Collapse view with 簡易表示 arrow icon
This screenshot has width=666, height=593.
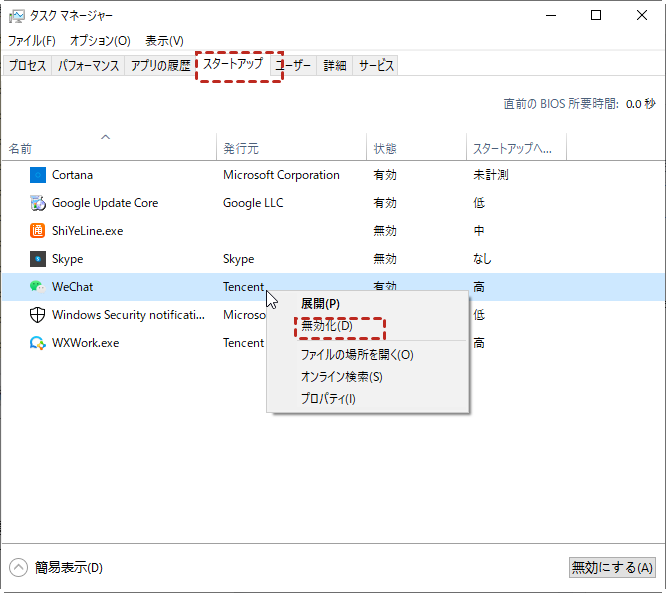pyautogui.click(x=18, y=568)
